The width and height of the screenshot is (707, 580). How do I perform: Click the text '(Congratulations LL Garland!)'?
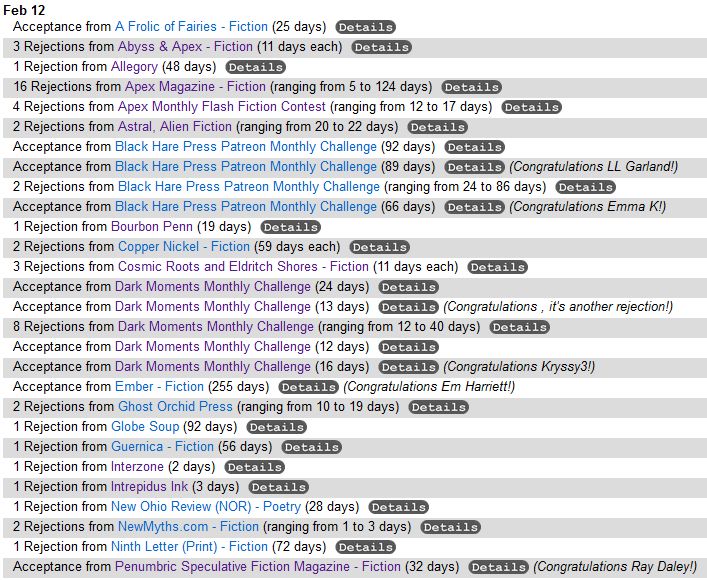(594, 166)
